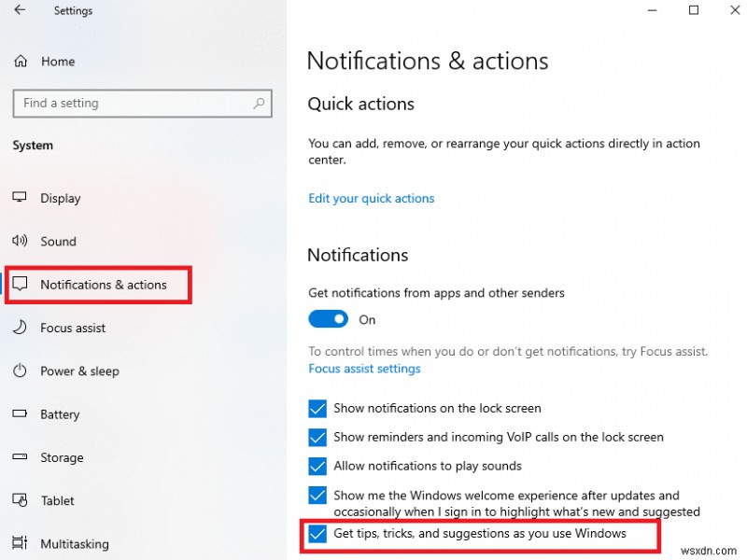Click the Display monitor icon
This screenshot has height=560, width=747.
tap(20, 197)
